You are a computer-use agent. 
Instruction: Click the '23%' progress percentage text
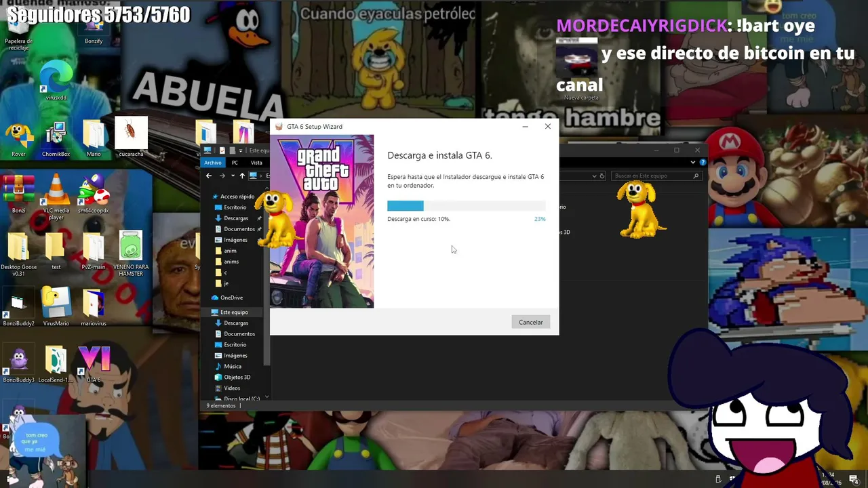pos(540,219)
